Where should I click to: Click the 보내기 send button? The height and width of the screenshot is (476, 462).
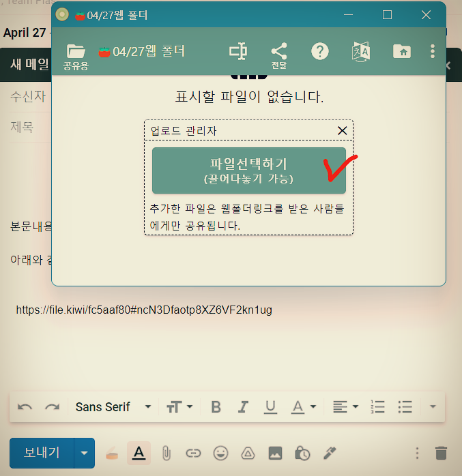coord(42,453)
